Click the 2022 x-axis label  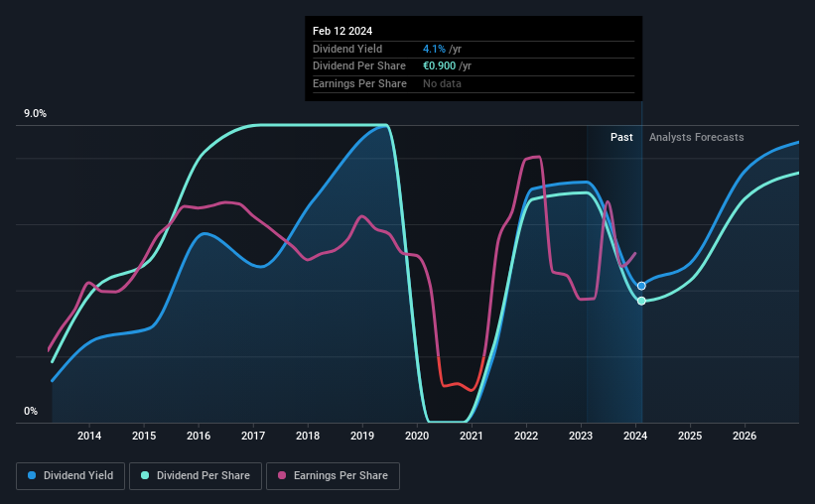526,436
